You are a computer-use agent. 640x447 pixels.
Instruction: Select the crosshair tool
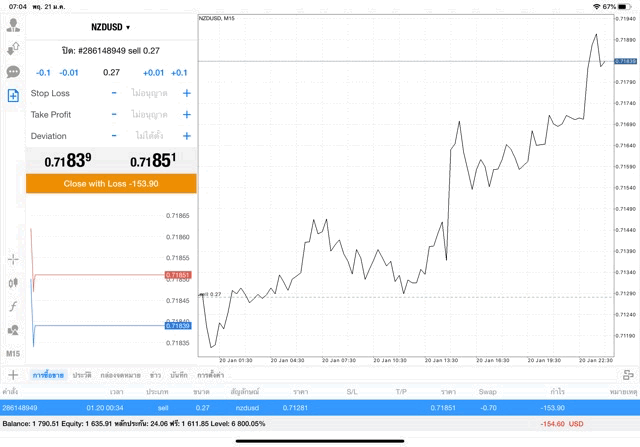(x=13, y=259)
